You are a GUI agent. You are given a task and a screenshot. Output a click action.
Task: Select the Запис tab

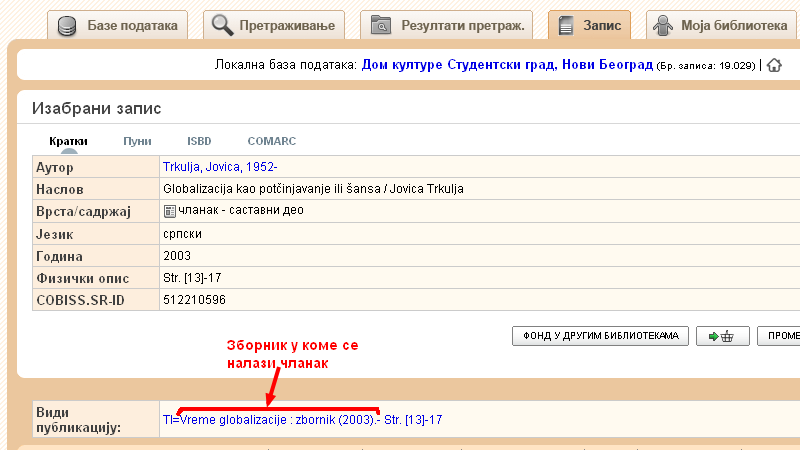coord(589,25)
